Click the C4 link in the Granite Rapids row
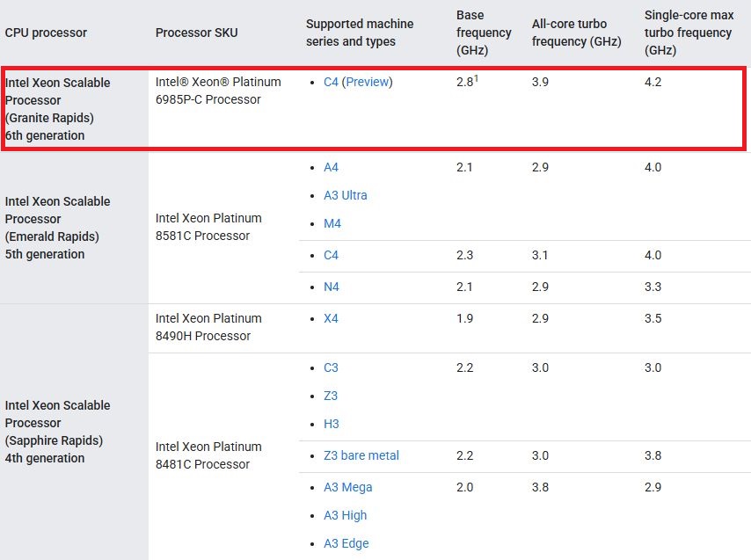Viewport: 751px width, 560px height. pos(331,83)
